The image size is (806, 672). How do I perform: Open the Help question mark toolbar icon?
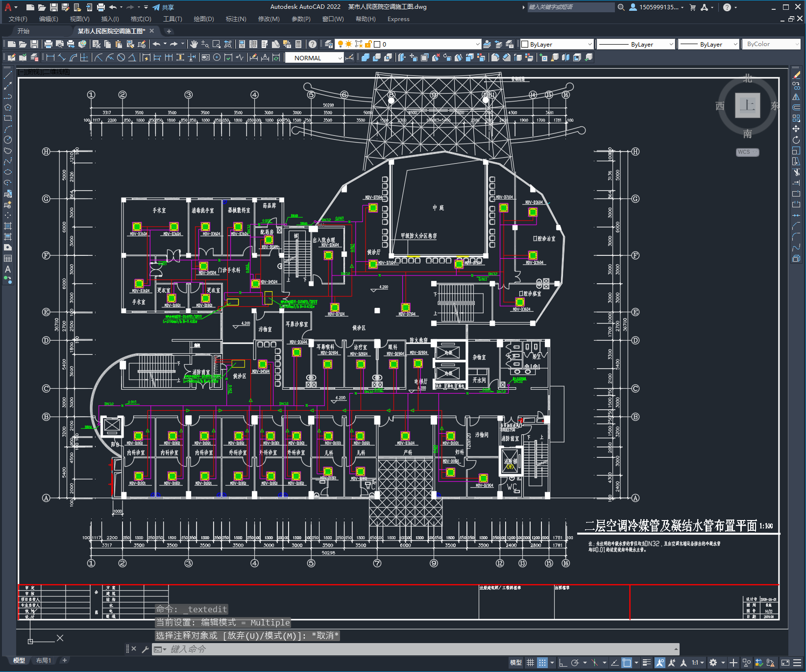313,44
